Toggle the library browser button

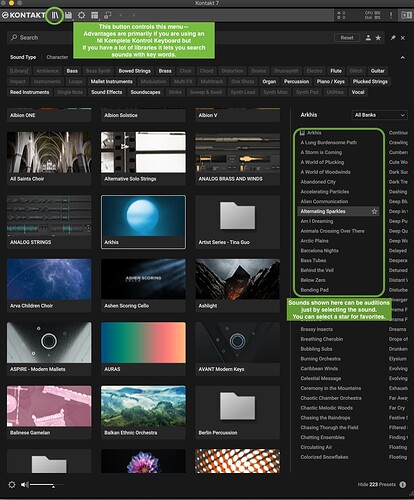point(55,15)
